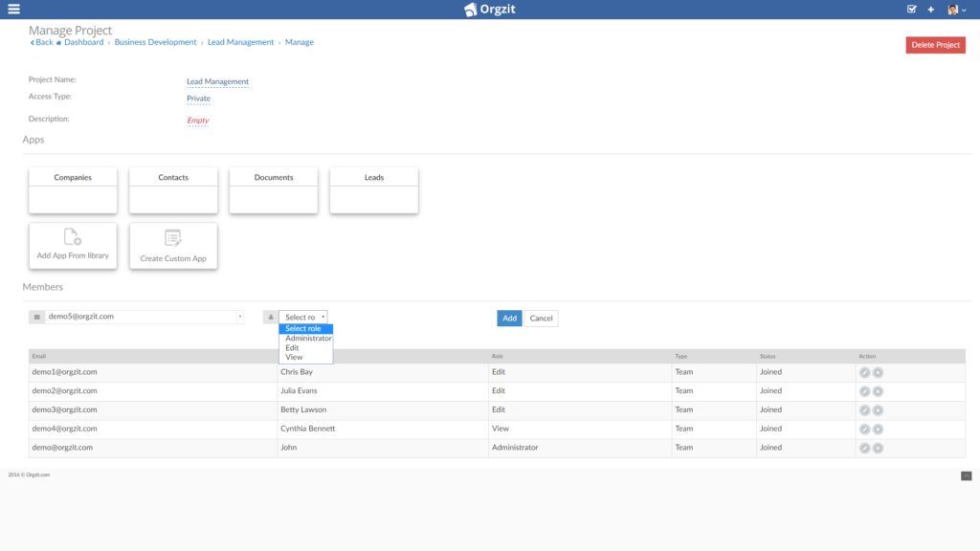The height and width of the screenshot is (551, 980).
Task: Click Empty to add a project description
Action: point(198,121)
